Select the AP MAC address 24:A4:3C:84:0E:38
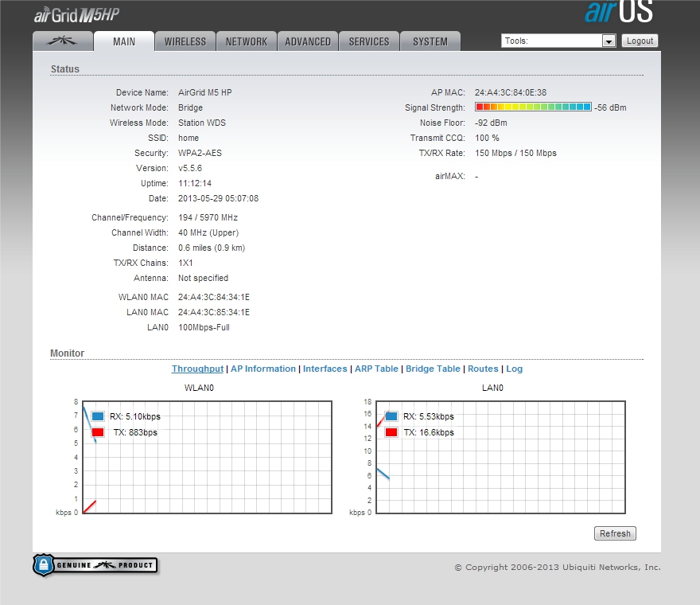This screenshot has height=605, width=700. coord(510,92)
